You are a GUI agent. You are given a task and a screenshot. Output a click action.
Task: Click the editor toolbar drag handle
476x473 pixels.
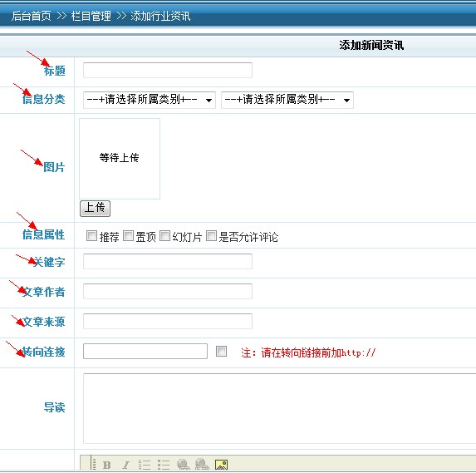tap(94, 464)
